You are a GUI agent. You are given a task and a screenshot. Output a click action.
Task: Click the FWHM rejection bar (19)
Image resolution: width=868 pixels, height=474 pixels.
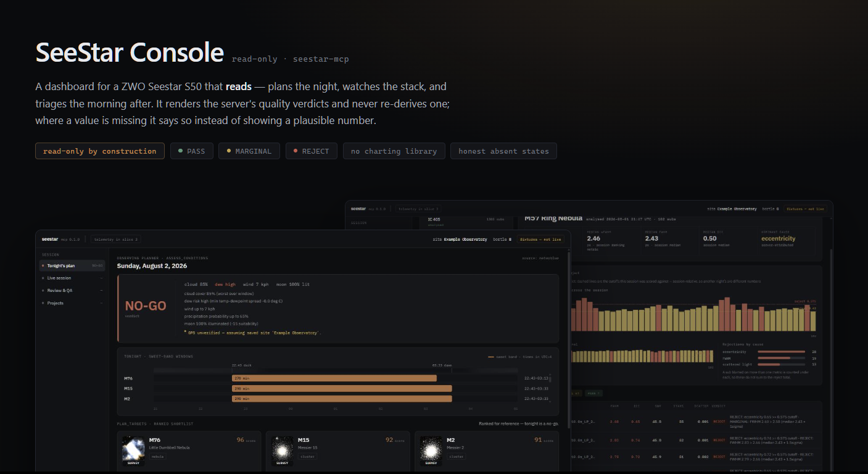click(x=782, y=358)
